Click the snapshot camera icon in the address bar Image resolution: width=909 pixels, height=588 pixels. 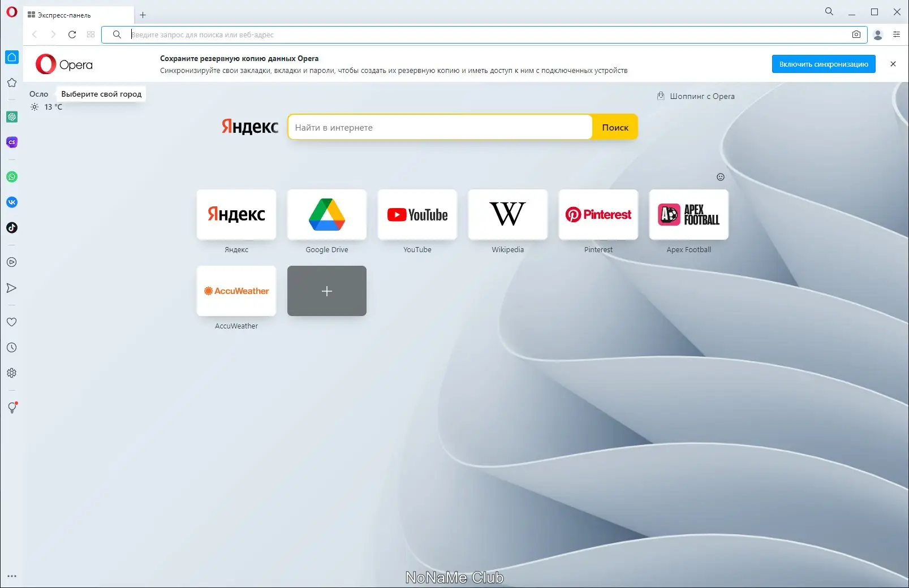click(x=856, y=34)
